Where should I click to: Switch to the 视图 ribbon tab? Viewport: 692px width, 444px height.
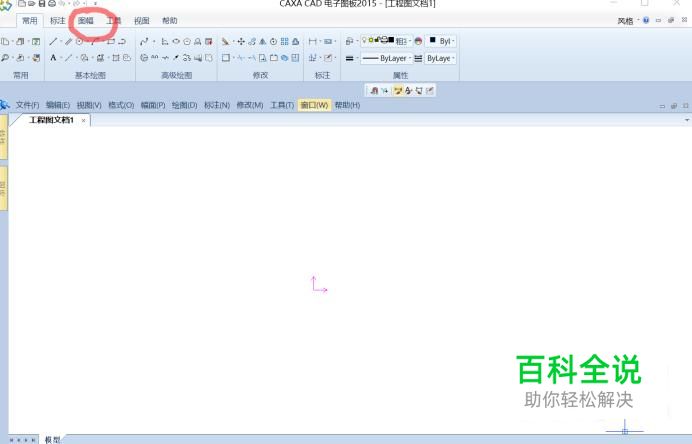coord(142,21)
